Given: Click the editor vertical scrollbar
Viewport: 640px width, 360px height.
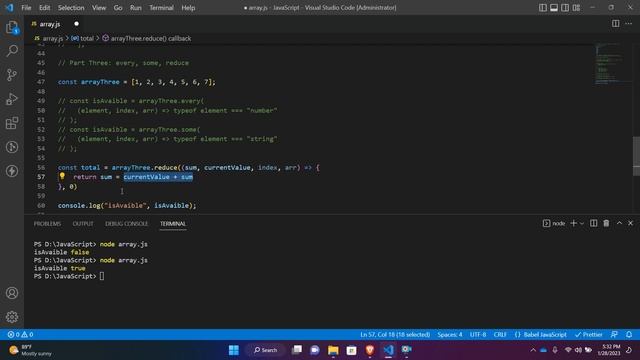Looking at the screenshot, I should [x=636, y=156].
